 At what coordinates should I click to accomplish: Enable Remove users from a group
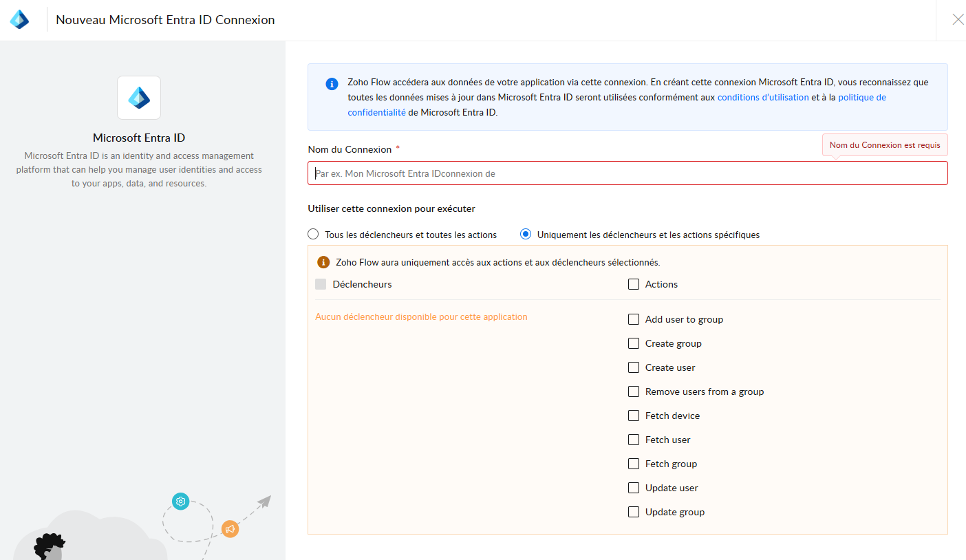click(x=634, y=391)
